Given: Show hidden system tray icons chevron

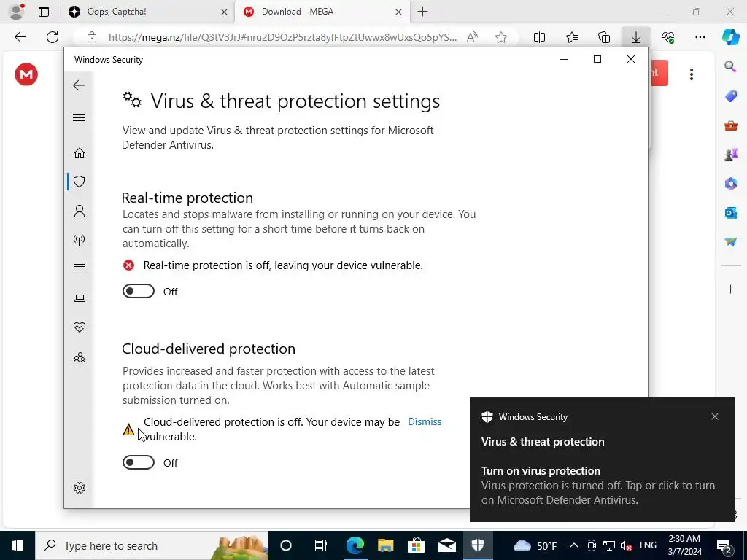Looking at the screenshot, I should [x=574, y=545].
